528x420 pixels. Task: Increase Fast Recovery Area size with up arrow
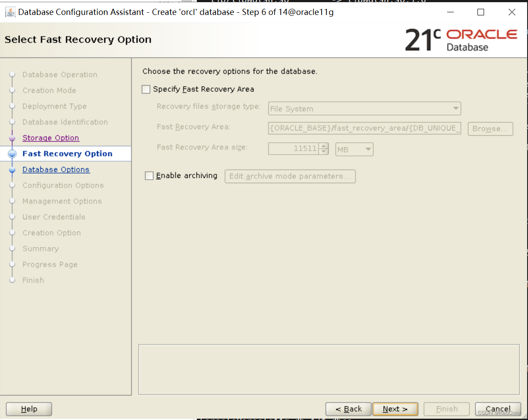pos(324,146)
